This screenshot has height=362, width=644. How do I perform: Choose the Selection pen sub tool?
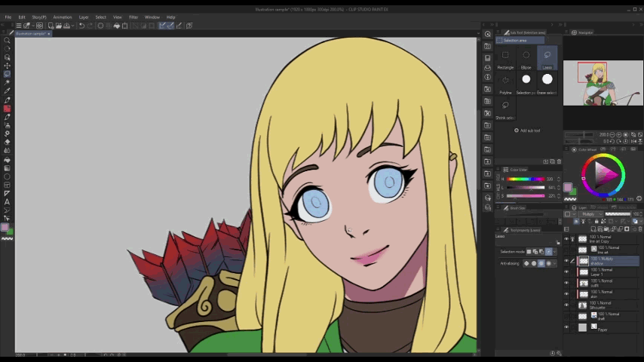click(x=526, y=84)
